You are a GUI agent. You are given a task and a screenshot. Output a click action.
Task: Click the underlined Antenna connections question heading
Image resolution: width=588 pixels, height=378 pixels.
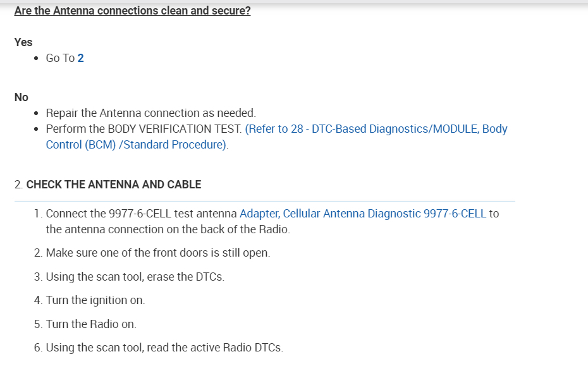tap(132, 11)
